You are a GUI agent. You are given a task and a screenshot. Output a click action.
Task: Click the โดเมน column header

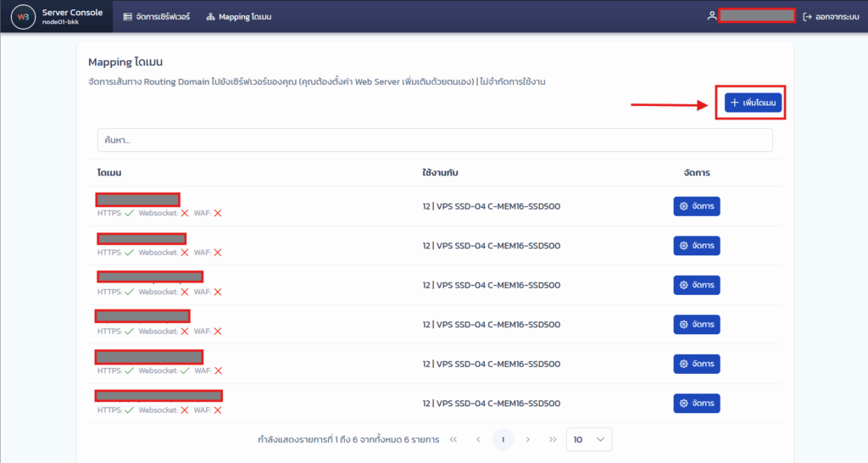[110, 172]
